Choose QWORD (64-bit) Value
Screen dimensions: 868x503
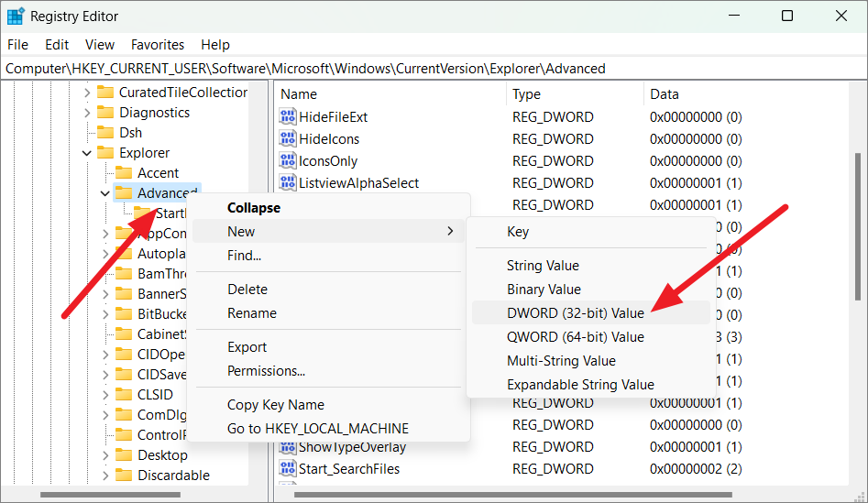click(x=591, y=337)
